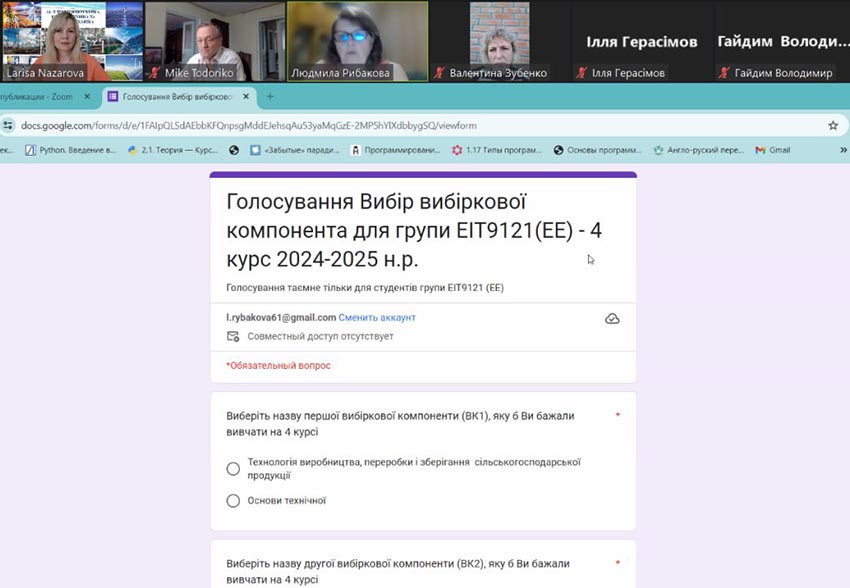Click the cloud save status icon
Image resolution: width=850 pixels, height=588 pixels.
coord(612,318)
